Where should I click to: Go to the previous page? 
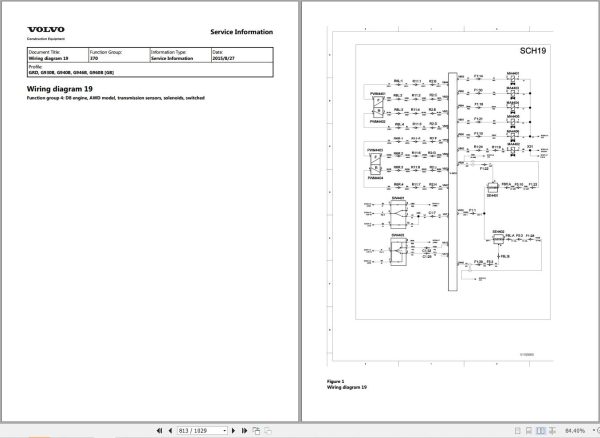coord(170,431)
